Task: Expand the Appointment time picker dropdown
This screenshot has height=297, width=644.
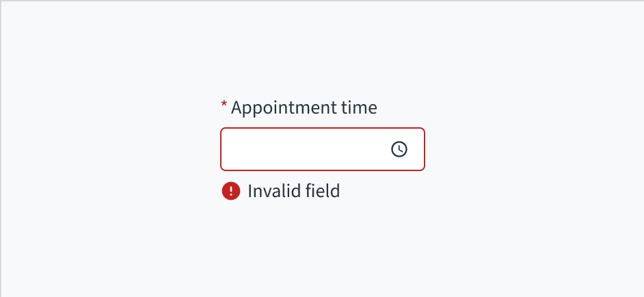Action: (x=399, y=149)
